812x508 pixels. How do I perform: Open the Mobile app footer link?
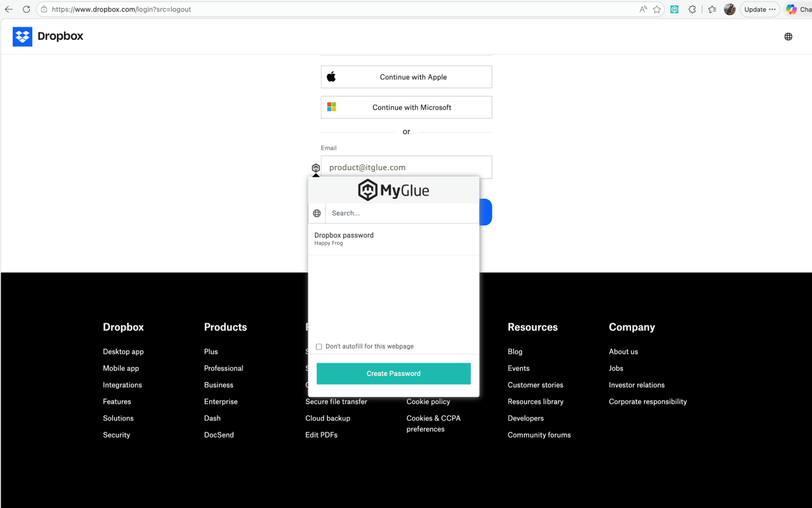point(121,368)
